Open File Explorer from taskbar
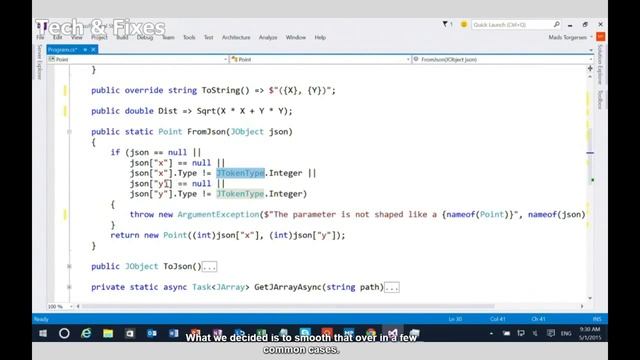Image resolution: width=640 pixels, height=360 pixels. tap(108, 333)
